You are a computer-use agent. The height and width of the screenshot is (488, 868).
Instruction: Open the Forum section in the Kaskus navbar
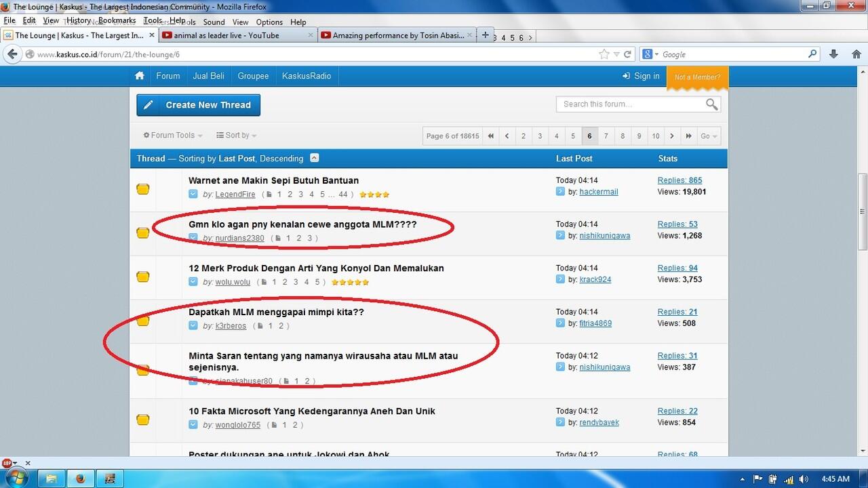(168, 76)
